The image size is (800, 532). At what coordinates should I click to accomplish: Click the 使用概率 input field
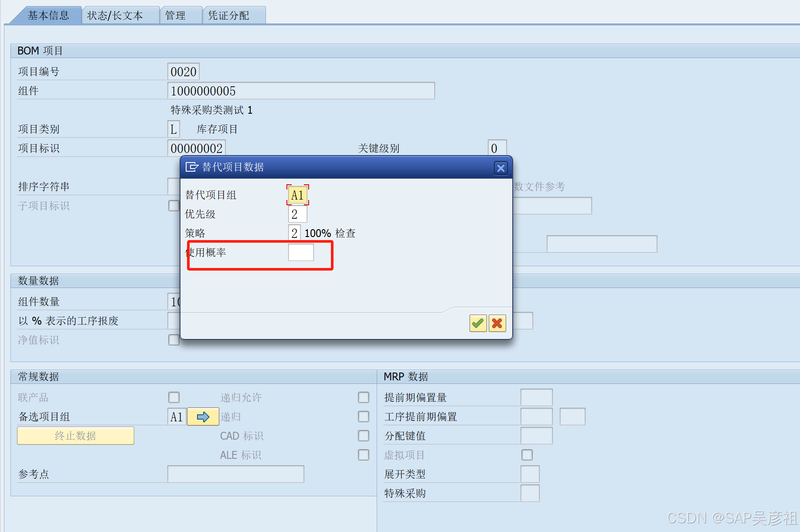(x=301, y=252)
